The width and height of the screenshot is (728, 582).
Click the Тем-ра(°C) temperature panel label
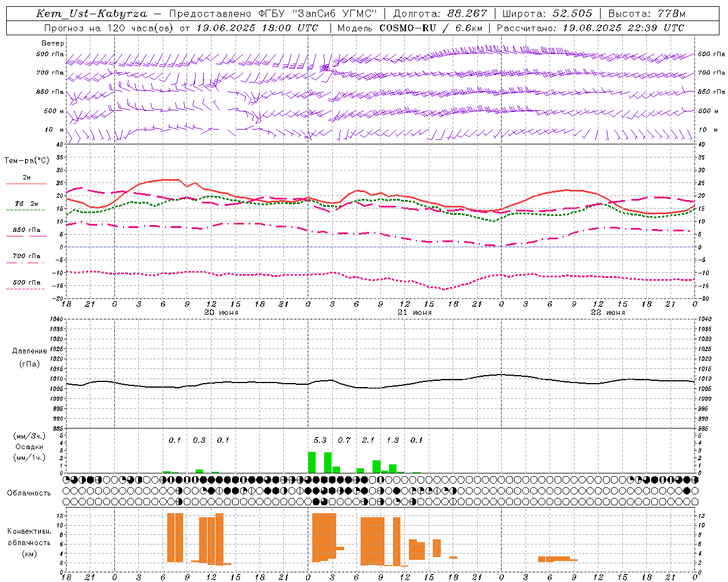(27, 161)
